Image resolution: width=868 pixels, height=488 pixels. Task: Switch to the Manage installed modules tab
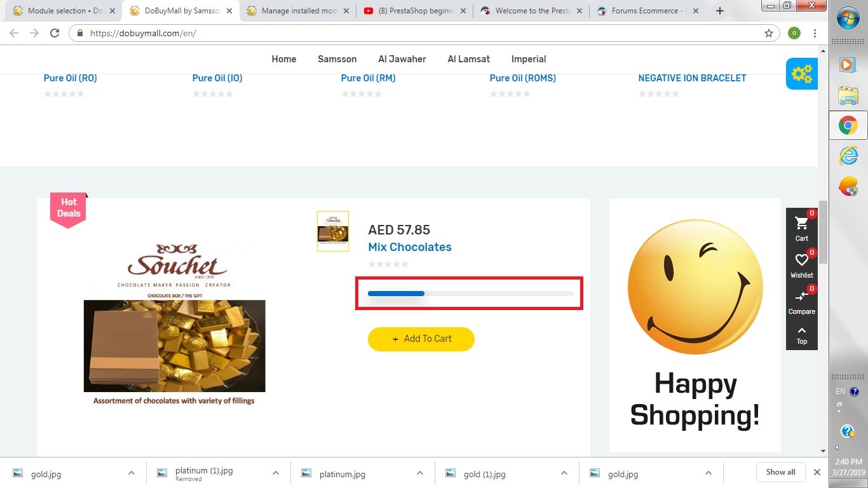pos(299,11)
